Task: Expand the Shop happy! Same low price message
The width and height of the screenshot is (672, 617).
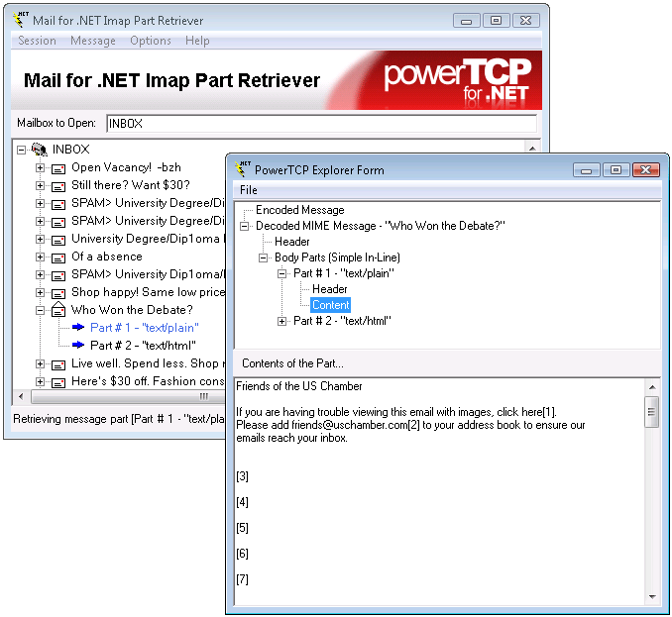Action: (x=40, y=292)
